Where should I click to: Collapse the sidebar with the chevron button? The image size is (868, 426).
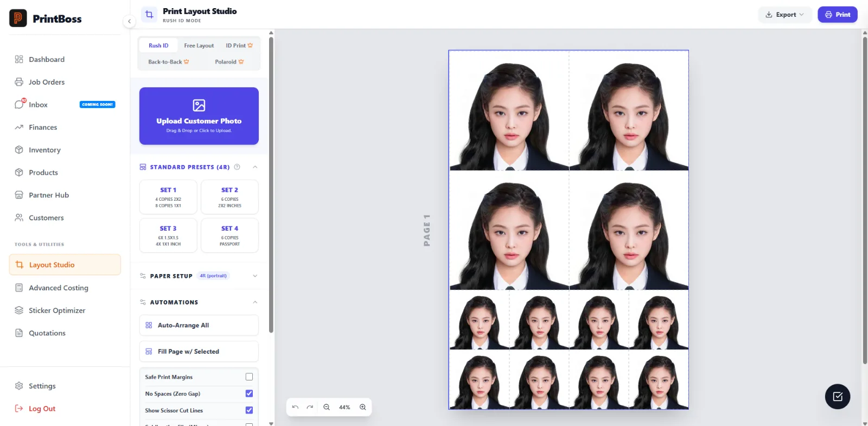point(129,21)
